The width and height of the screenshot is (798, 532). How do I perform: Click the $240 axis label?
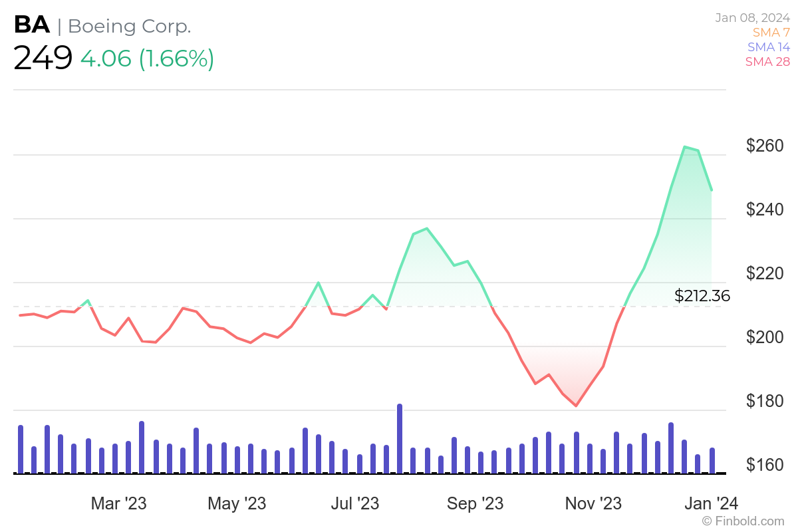tap(765, 209)
